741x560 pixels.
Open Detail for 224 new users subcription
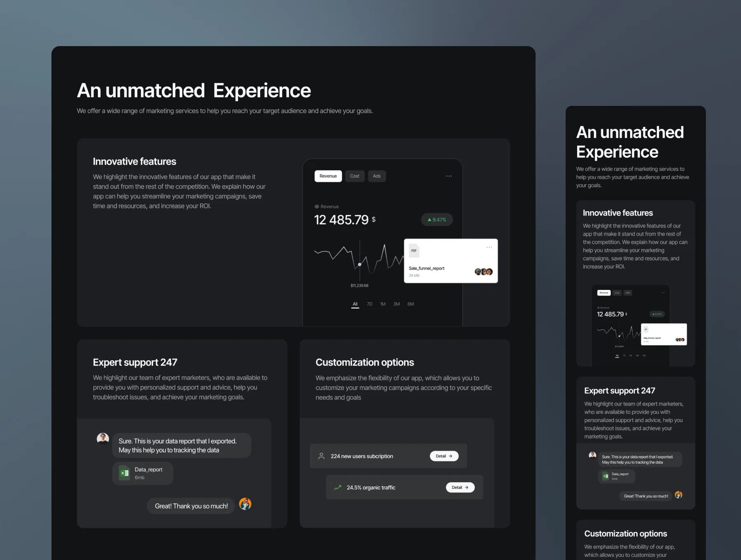coord(444,456)
